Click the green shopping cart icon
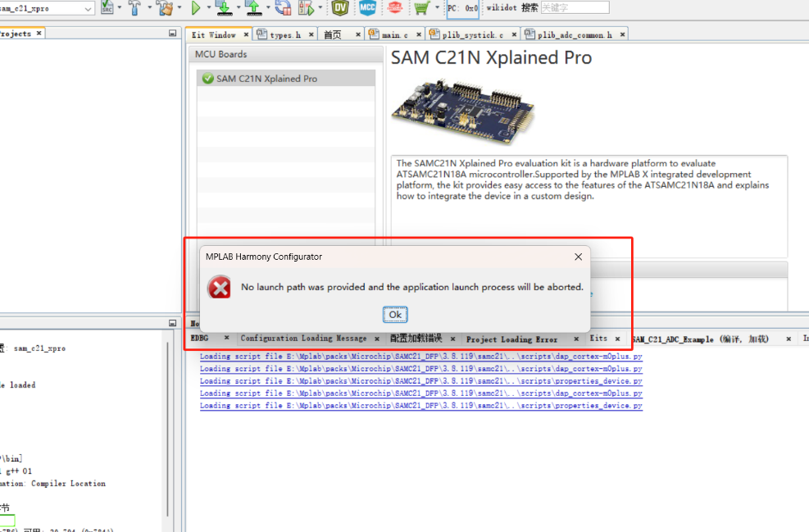Image resolution: width=809 pixels, height=532 pixels. 421,7
